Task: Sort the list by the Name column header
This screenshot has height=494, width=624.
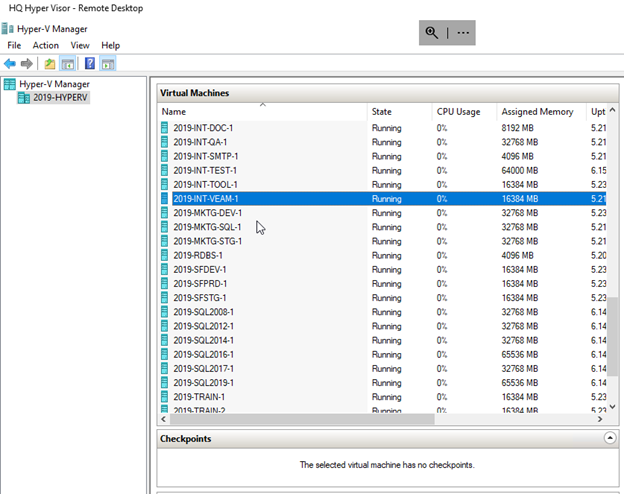Action: (263, 112)
